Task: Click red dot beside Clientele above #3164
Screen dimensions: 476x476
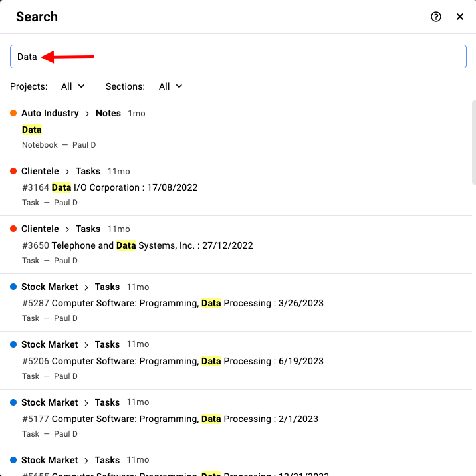Action: tap(13, 171)
